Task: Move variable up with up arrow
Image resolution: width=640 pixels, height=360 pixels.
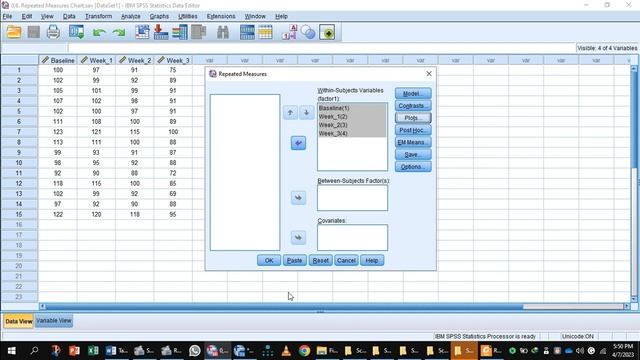Action: tap(290, 112)
